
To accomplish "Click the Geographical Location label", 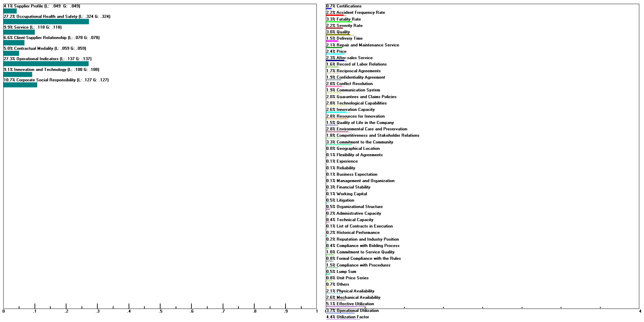I will (x=353, y=149).
